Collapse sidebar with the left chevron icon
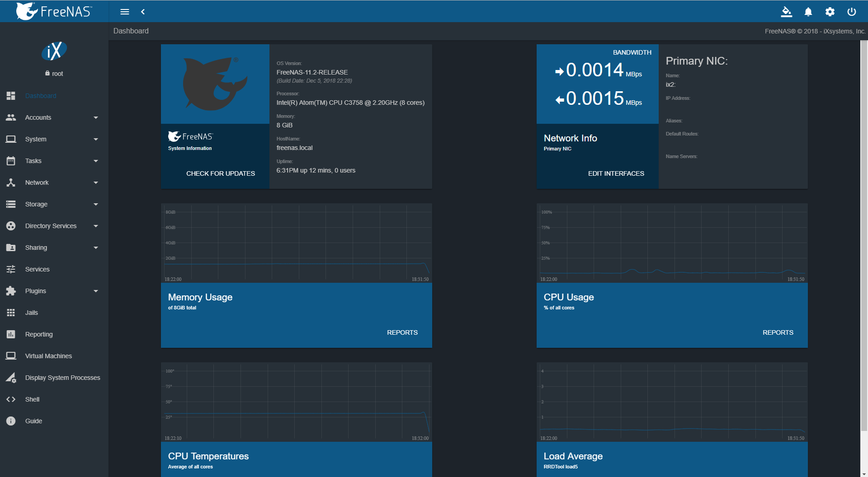The height and width of the screenshot is (477, 868). [x=143, y=12]
